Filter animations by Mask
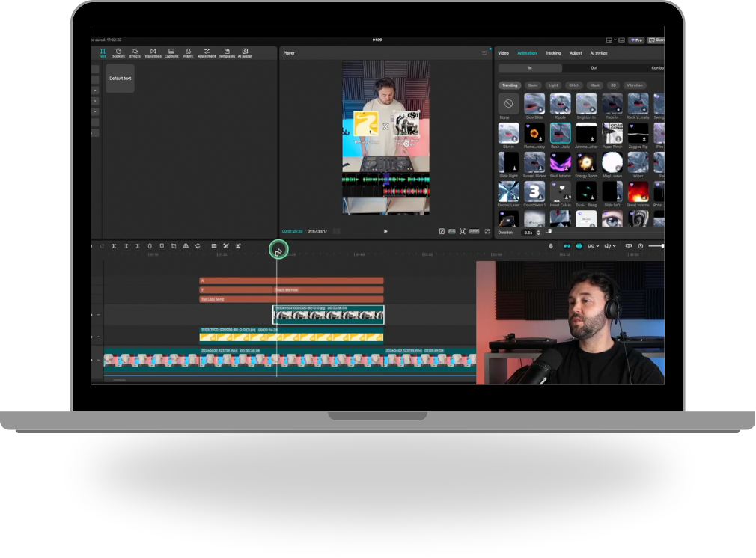Viewport: 756px width, 558px height. pos(595,85)
